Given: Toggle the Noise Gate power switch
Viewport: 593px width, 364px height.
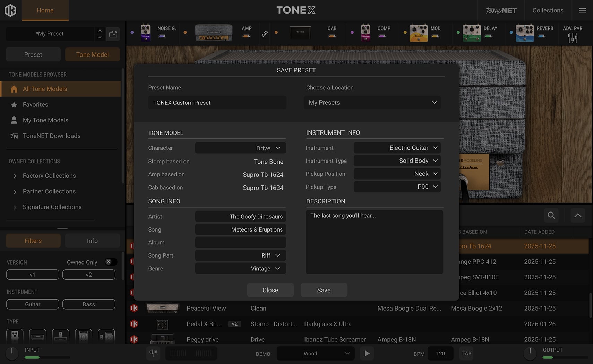Looking at the screenshot, I should tap(162, 36).
